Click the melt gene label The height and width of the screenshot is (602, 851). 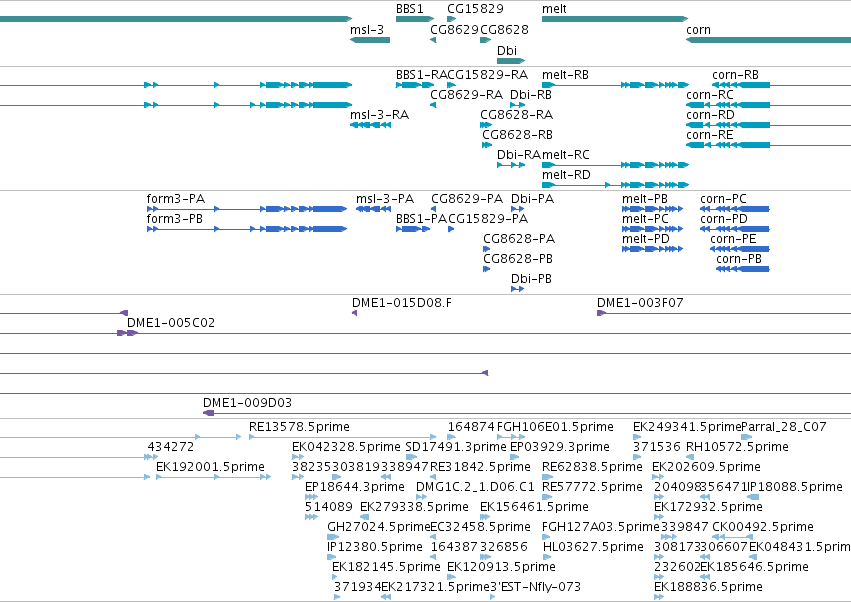(x=554, y=9)
